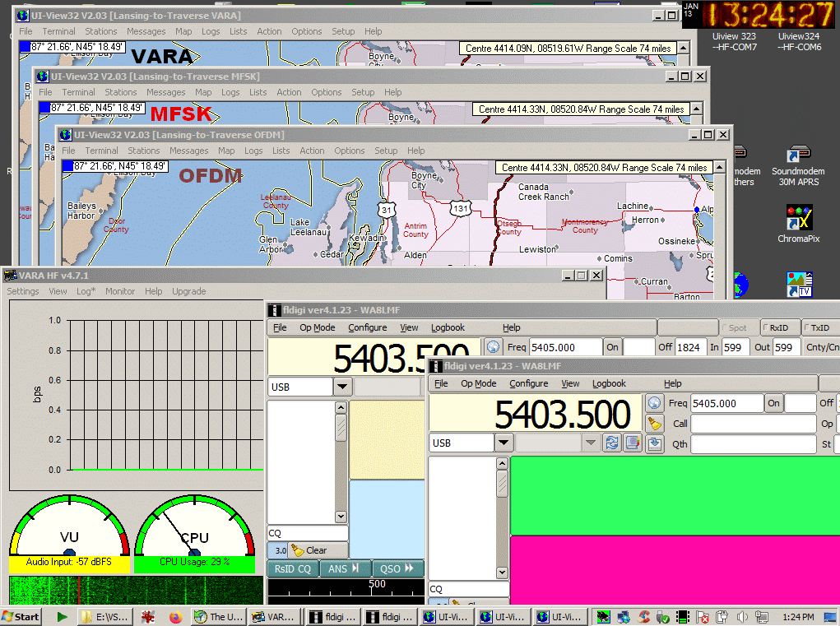Screen dimensions: 840x626
Task: Click scroll-up arrow of front fldigi frequency list
Action: point(502,463)
